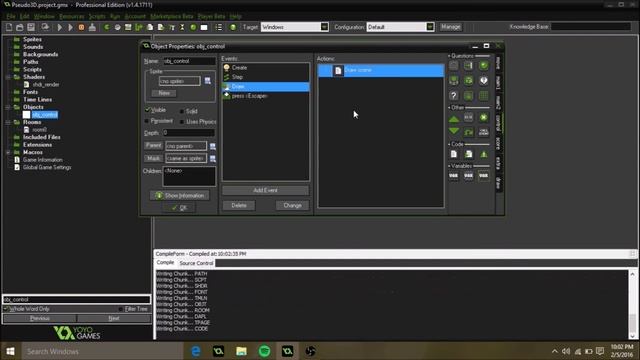Add the Repeat action
640x360 pixels.
[x=469, y=132]
